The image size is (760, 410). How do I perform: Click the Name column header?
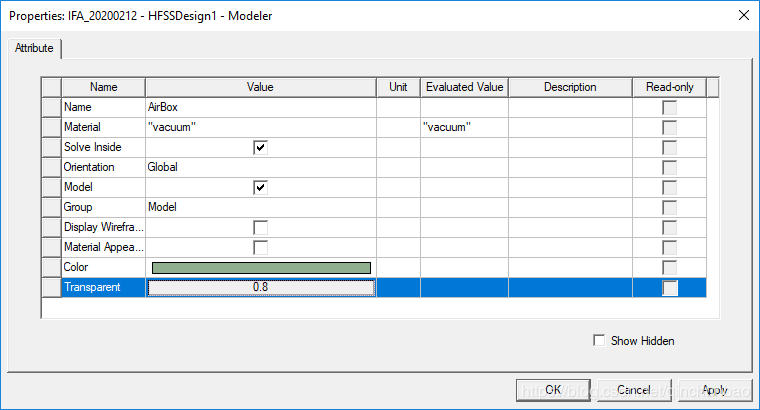pos(103,87)
